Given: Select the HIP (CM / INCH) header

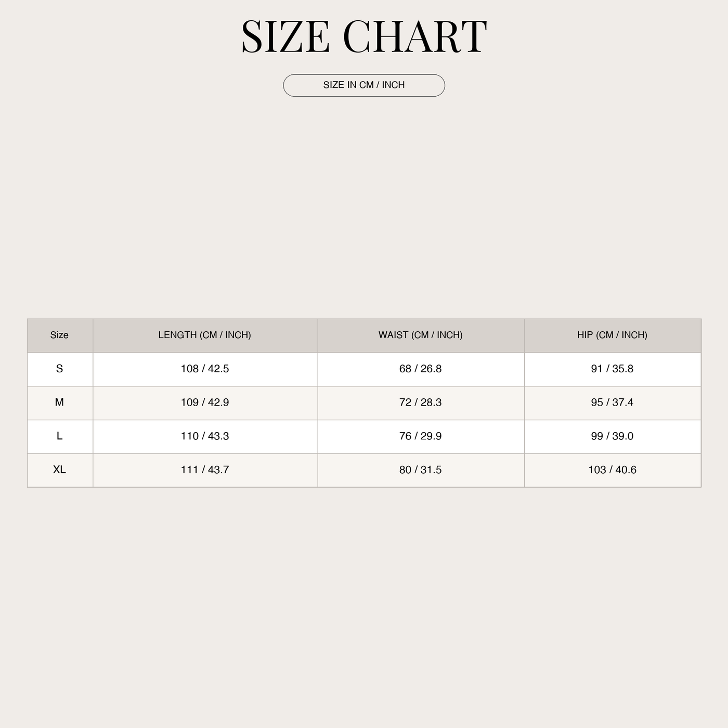Looking at the screenshot, I should click(x=613, y=335).
